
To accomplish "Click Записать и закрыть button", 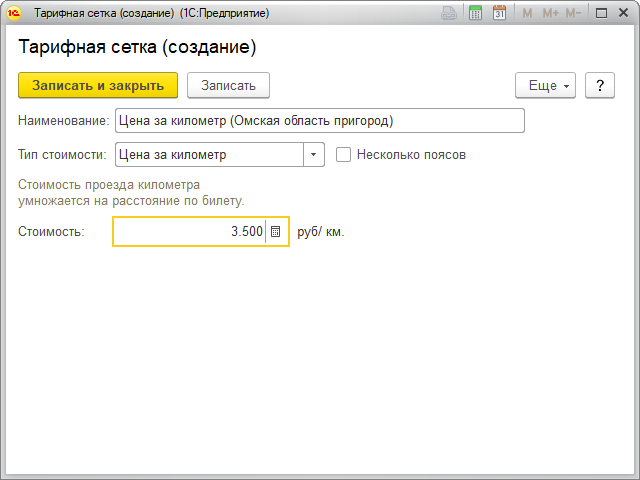I will pos(98,86).
